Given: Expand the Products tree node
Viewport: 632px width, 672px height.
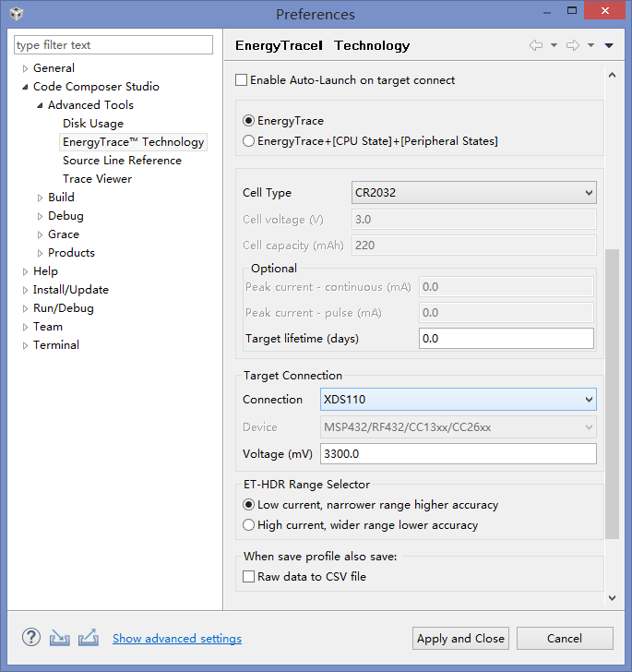Looking at the screenshot, I should [x=40, y=253].
